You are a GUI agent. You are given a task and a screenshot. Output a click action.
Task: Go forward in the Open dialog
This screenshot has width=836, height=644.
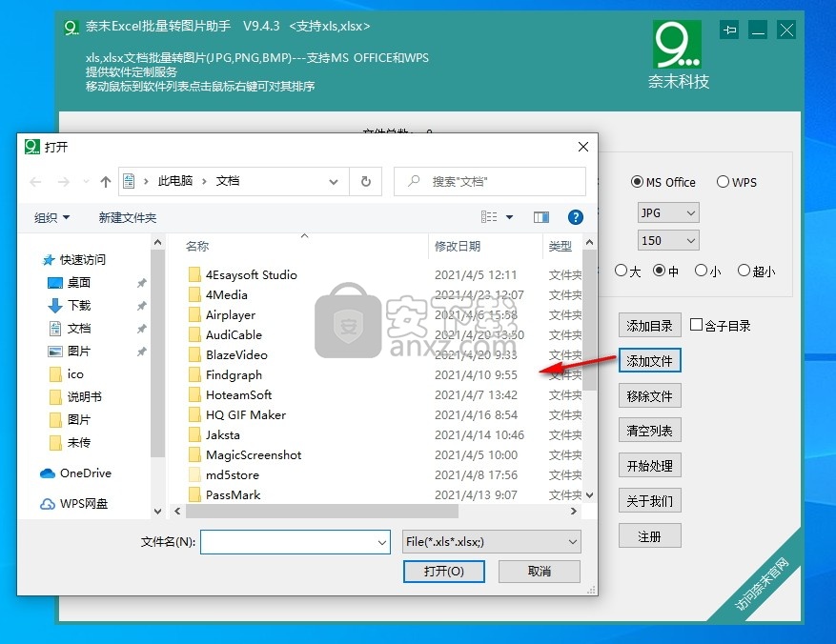click(64, 182)
